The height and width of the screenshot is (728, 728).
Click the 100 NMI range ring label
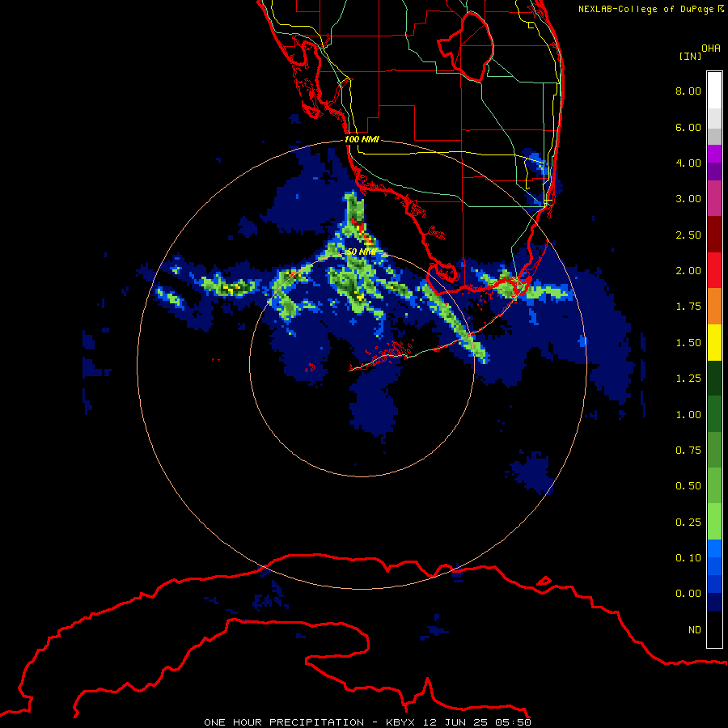pyautogui.click(x=362, y=139)
